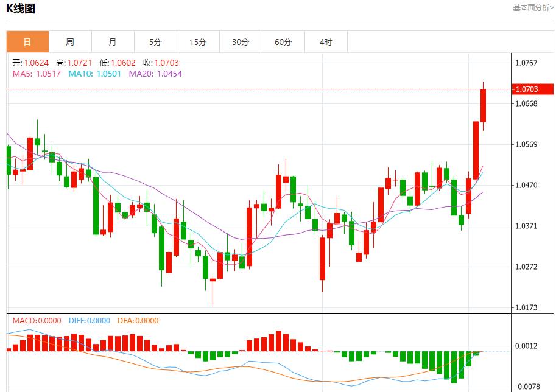Click the DIFF:0.0000 label
Screen dimensions: 556x392
[90, 320]
